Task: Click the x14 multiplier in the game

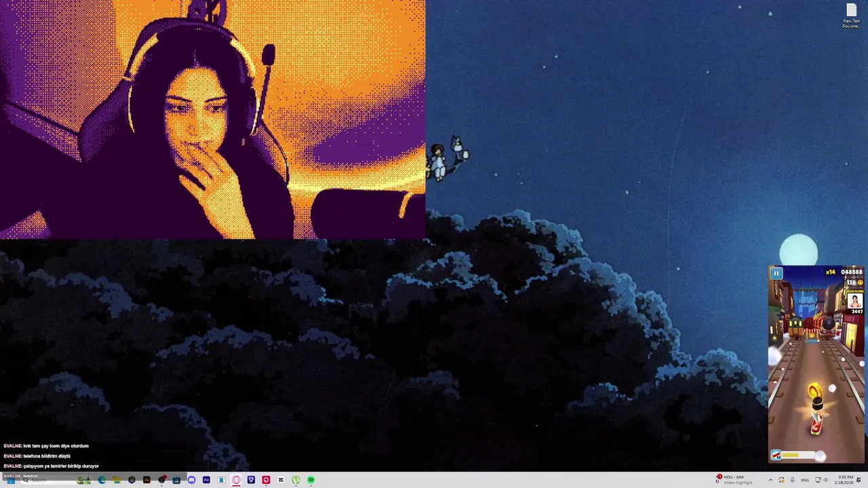Action: click(x=831, y=272)
